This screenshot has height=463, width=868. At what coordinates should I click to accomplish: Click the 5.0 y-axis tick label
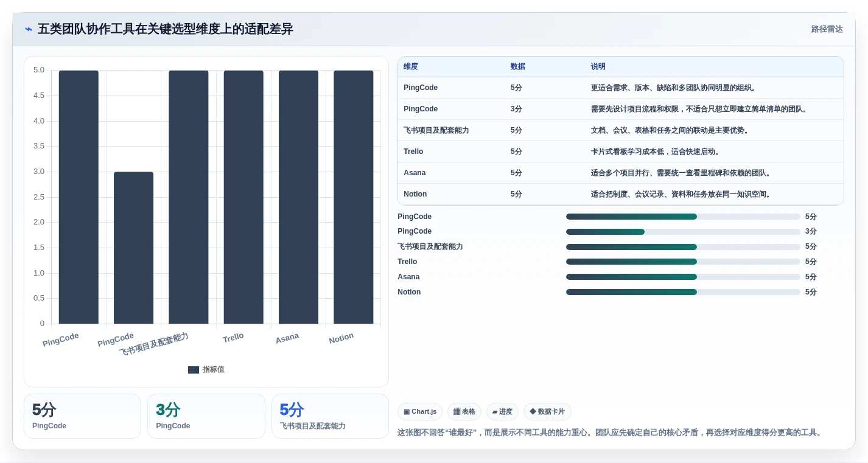[39, 70]
